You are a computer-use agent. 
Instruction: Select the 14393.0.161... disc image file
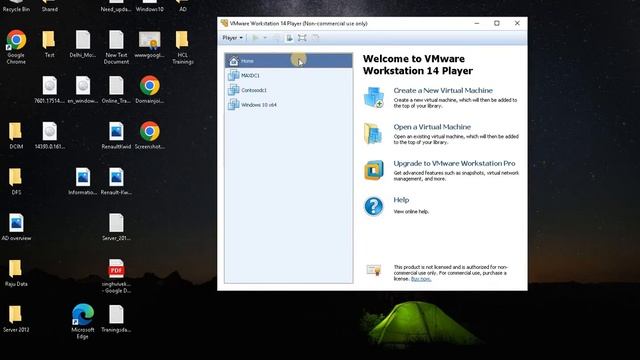(x=49, y=135)
